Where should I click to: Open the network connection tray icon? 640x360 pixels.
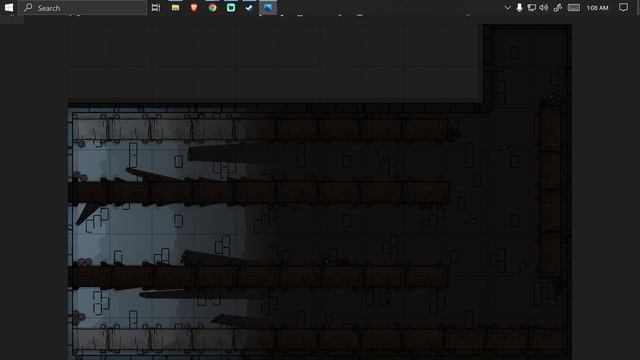(531, 7)
